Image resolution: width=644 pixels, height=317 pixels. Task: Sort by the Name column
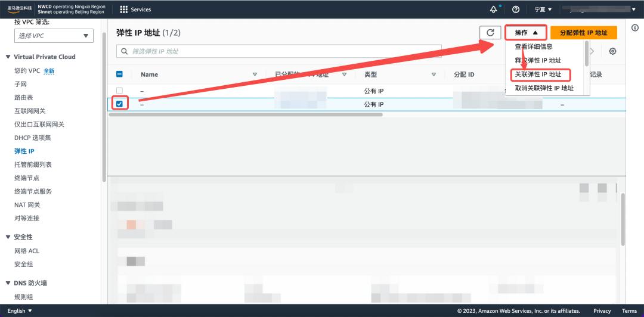pyautogui.click(x=255, y=74)
